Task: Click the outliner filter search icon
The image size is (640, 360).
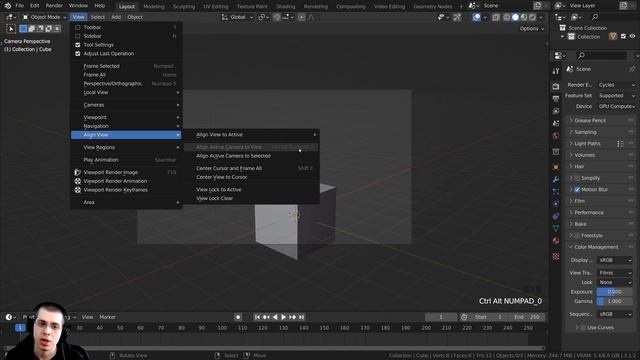Action: point(595,17)
